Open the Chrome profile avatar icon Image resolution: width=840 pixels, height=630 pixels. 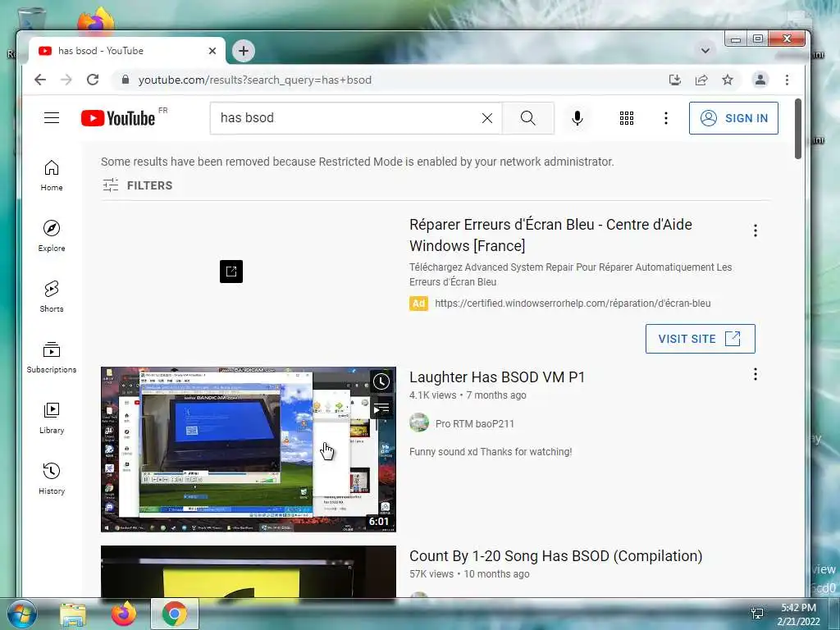click(760, 80)
